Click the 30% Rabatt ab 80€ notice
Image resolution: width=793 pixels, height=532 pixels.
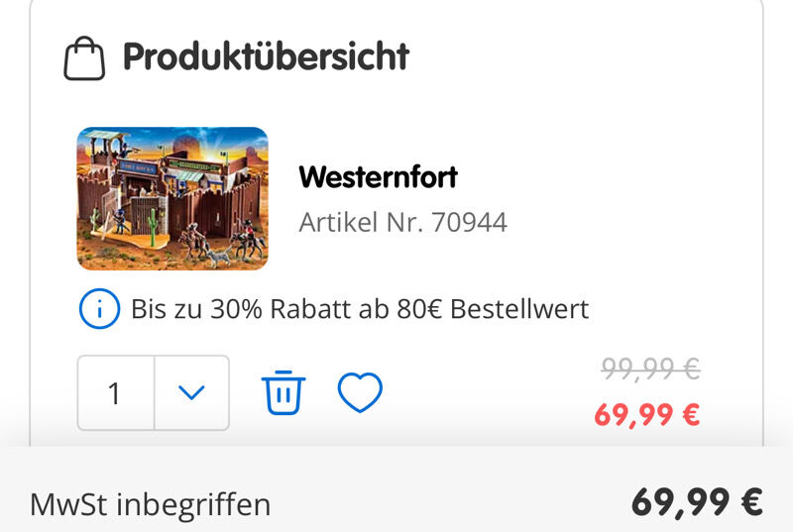(360, 309)
